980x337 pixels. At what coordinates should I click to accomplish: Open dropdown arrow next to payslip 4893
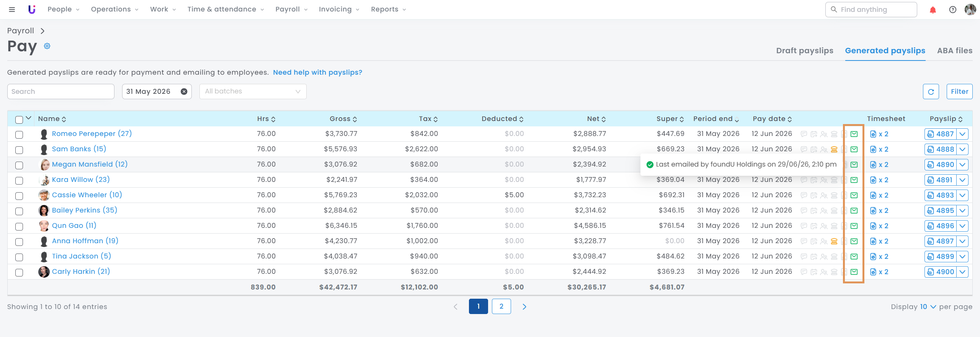point(962,195)
